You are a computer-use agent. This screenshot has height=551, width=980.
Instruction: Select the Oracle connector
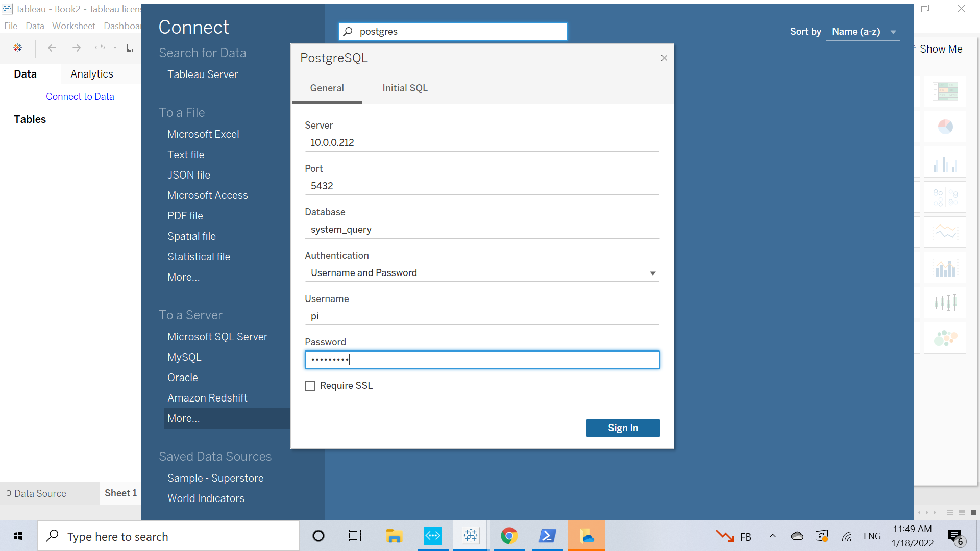183,378
